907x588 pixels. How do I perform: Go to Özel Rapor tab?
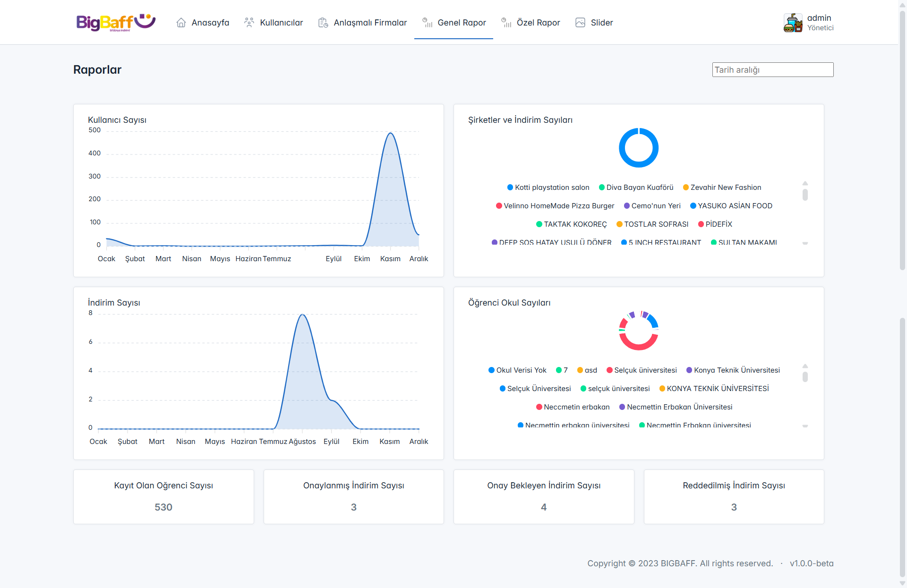pos(538,23)
